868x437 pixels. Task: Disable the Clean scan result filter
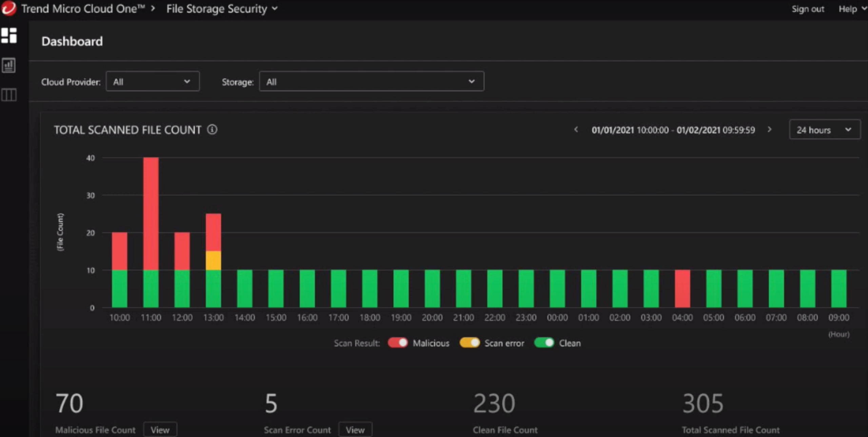coord(545,343)
